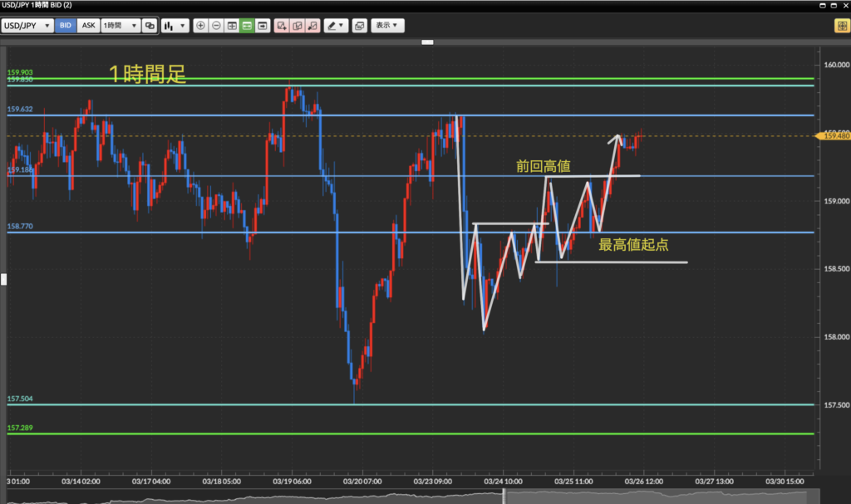This screenshot has height=504, width=851.
Task: Click the third pink order icon
Action: pyautogui.click(x=312, y=26)
